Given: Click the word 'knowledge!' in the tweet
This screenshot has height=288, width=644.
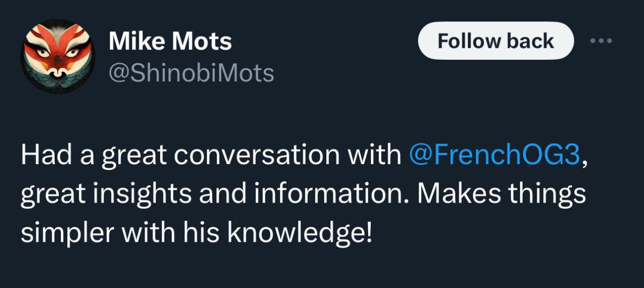Looking at the screenshot, I should coord(299,231).
